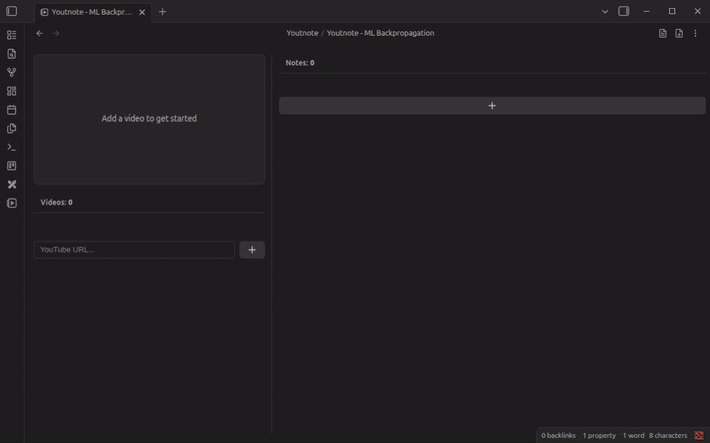Click the kanban board ribbon icon
Screen dimensions: 710x443
[12, 166]
